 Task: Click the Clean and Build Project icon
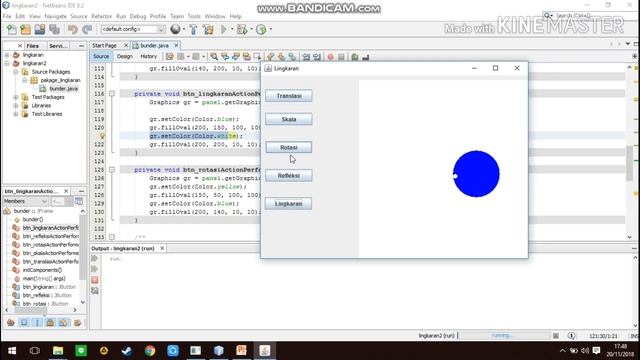[x=208, y=29]
